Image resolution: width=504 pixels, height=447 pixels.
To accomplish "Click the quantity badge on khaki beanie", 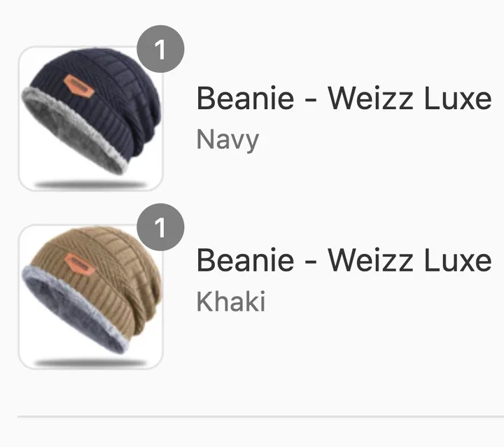I will click(x=160, y=227).
